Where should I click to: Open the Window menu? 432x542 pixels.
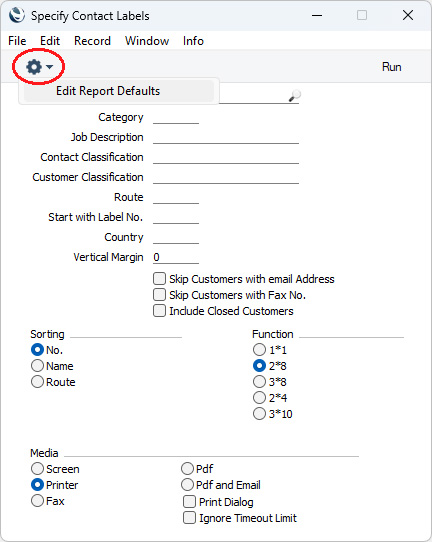(147, 41)
